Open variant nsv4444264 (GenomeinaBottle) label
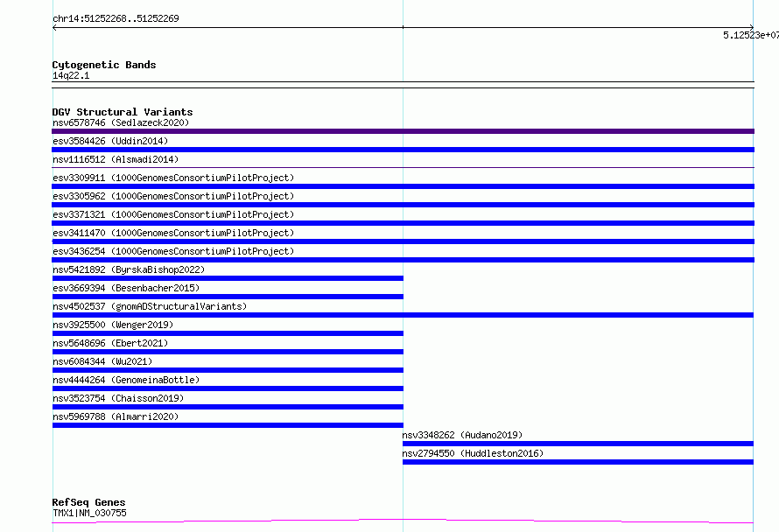This screenshot has width=779, height=532. (126, 380)
